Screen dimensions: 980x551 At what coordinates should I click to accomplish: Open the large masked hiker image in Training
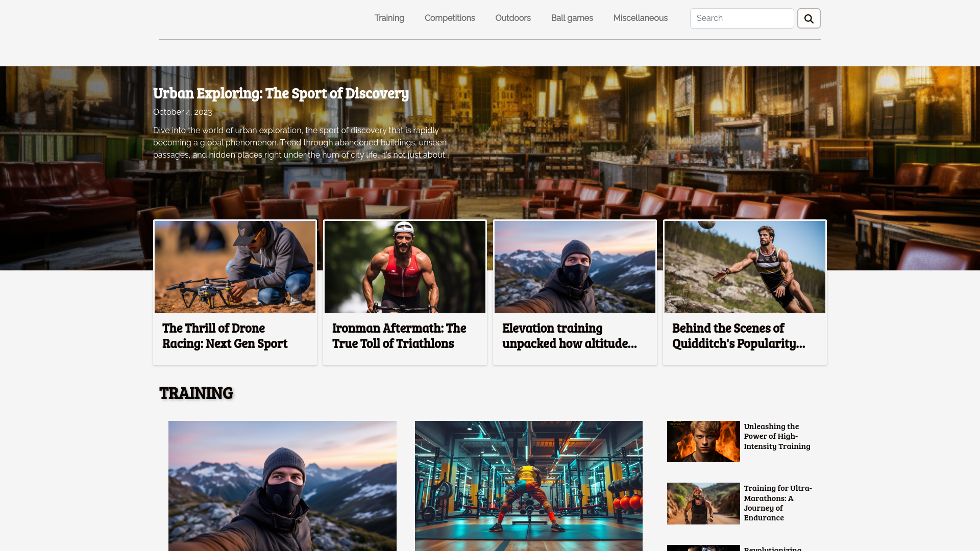click(x=282, y=486)
